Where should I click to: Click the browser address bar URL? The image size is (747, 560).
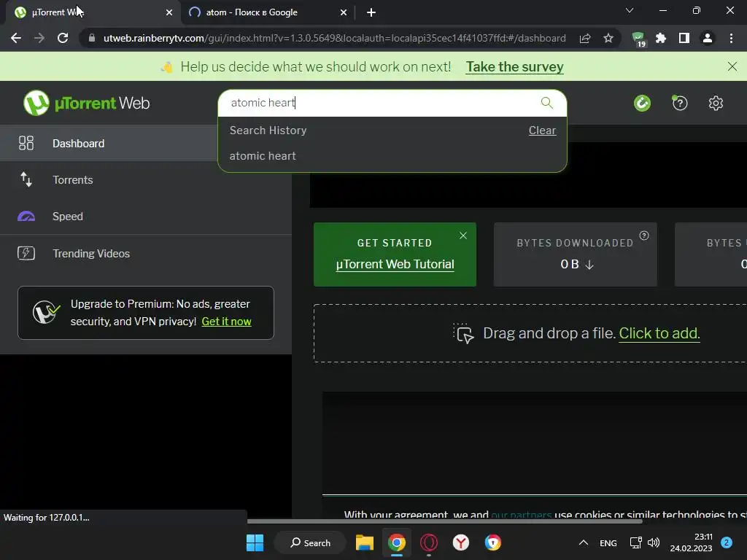click(334, 38)
